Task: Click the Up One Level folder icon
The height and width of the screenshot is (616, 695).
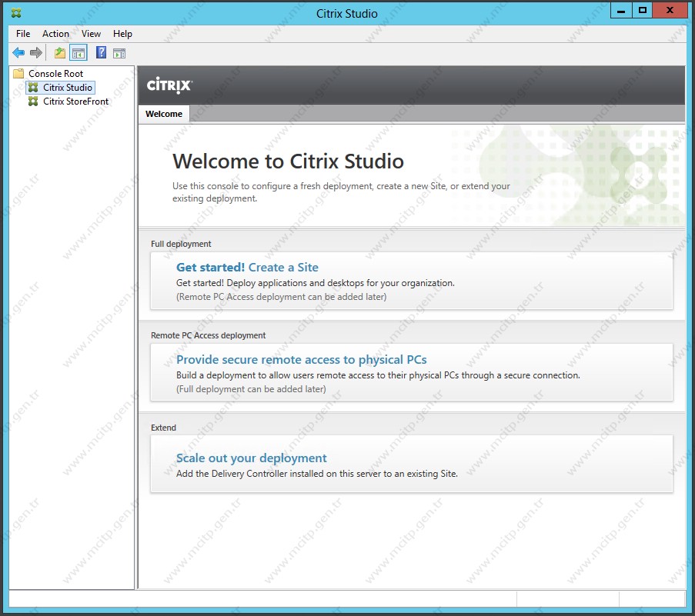Action: pos(59,53)
